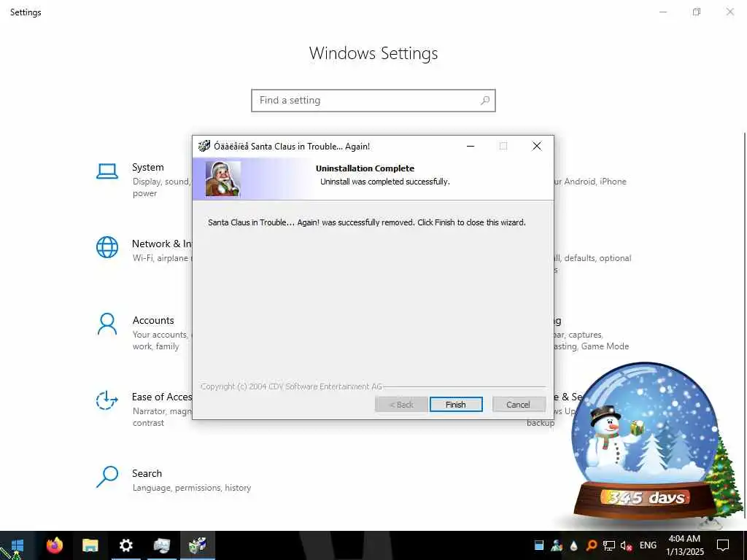
Task: Click the Find a setting search box
Action: (x=373, y=101)
